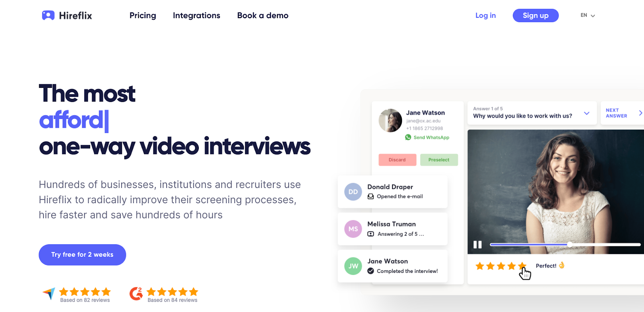644x312 pixels.
Task: Select Book a demo in the navigation
Action: point(263,15)
